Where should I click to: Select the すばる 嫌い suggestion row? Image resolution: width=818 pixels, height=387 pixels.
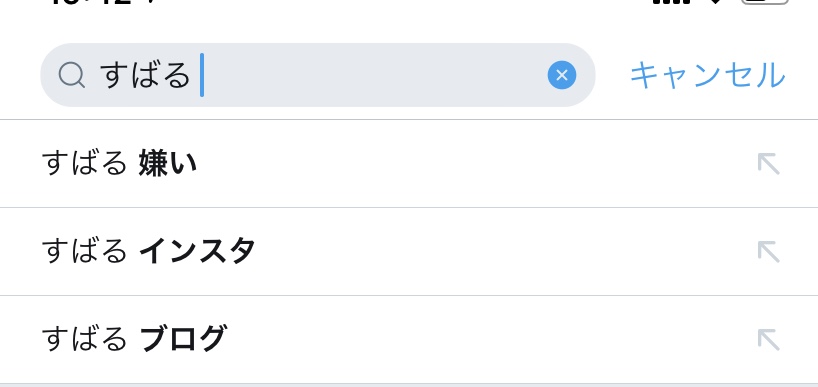click(409, 164)
